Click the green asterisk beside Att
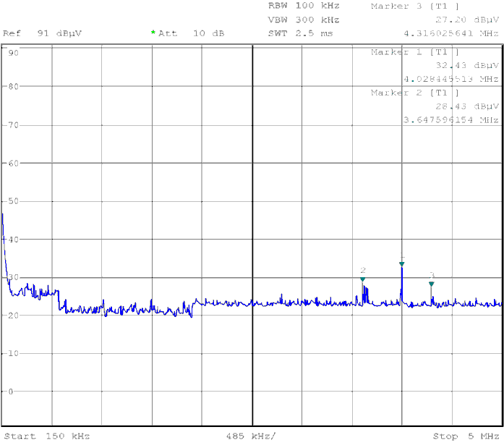The width and height of the screenshot is (504, 448). tap(153, 33)
